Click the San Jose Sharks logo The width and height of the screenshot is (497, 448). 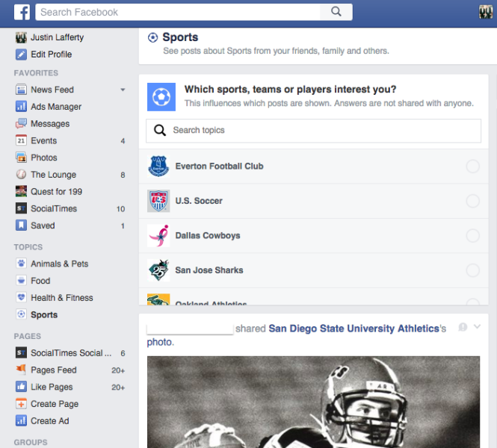tap(158, 270)
